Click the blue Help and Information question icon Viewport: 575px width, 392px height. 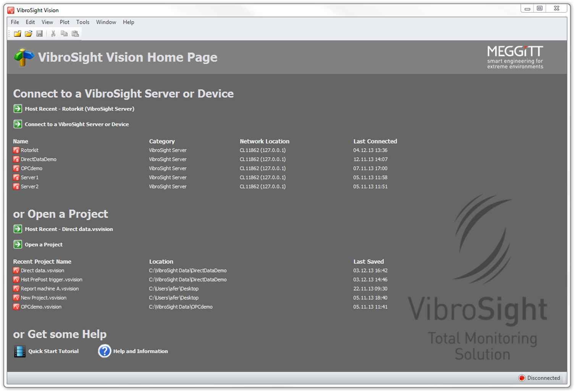point(104,351)
